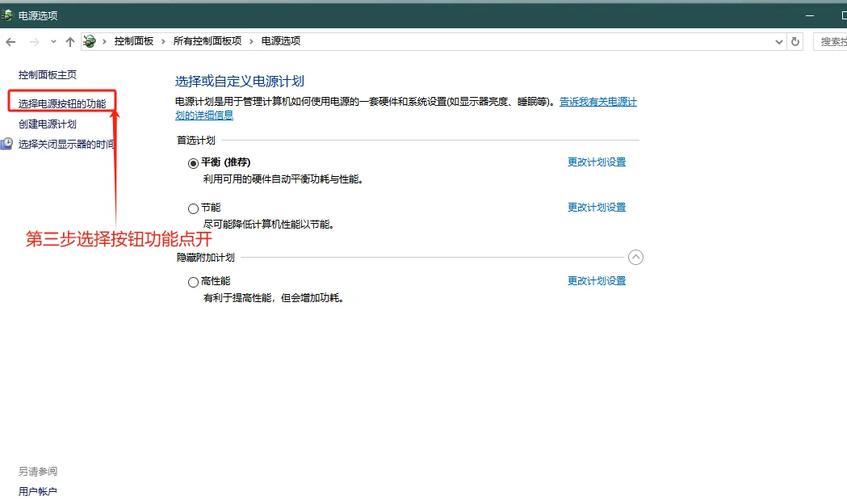The height and width of the screenshot is (500, 847).
Task: Select 高性能 power plan radio
Action: (193, 282)
